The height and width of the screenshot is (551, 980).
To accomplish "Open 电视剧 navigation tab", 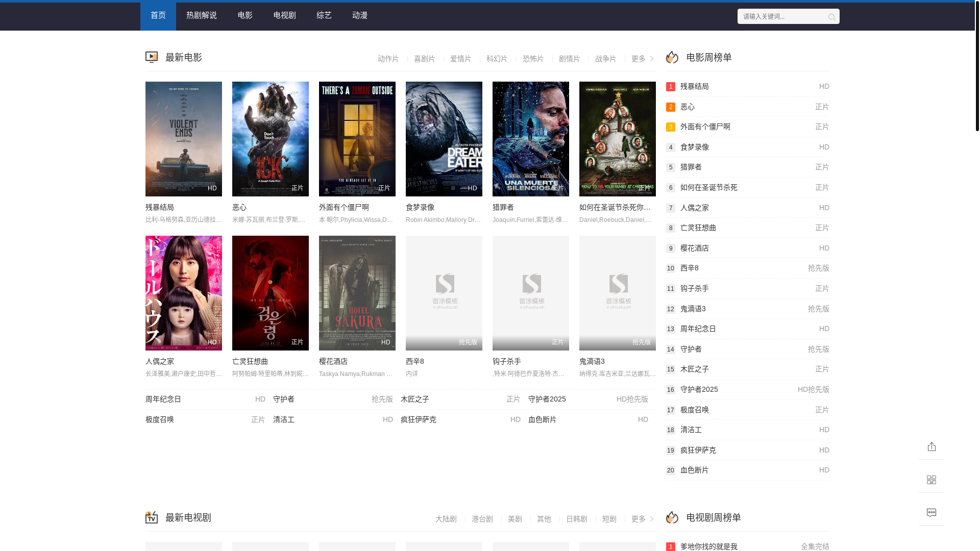I will (x=285, y=15).
